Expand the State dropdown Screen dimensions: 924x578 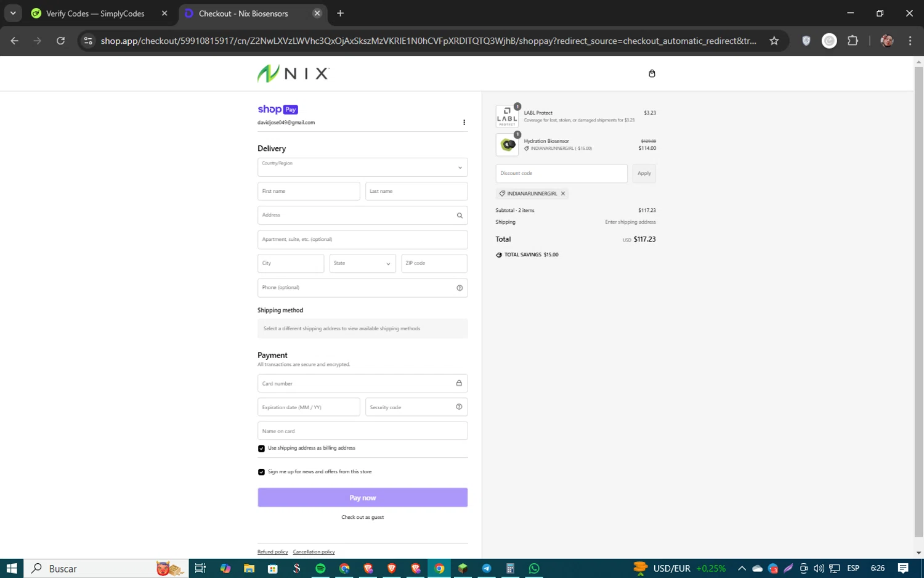coord(362,263)
